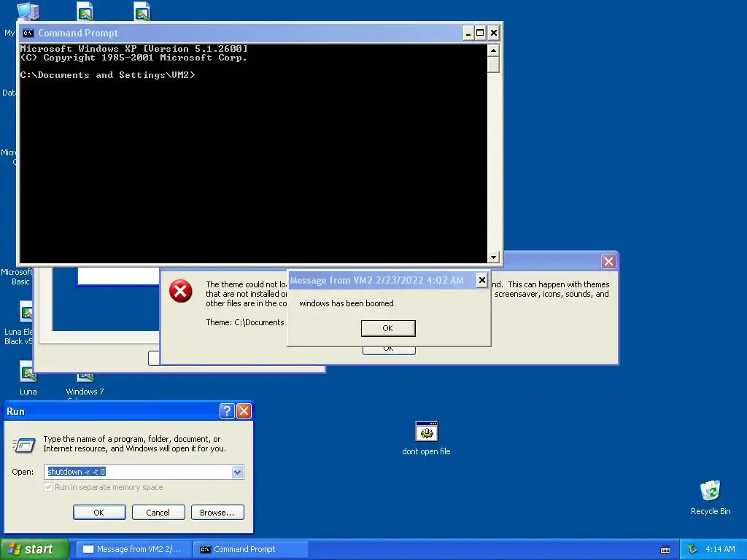Click the keyboard icon in taskbar

(665, 550)
